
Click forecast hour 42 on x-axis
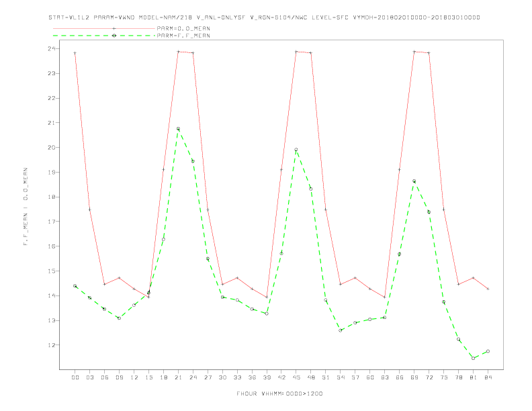click(x=281, y=377)
